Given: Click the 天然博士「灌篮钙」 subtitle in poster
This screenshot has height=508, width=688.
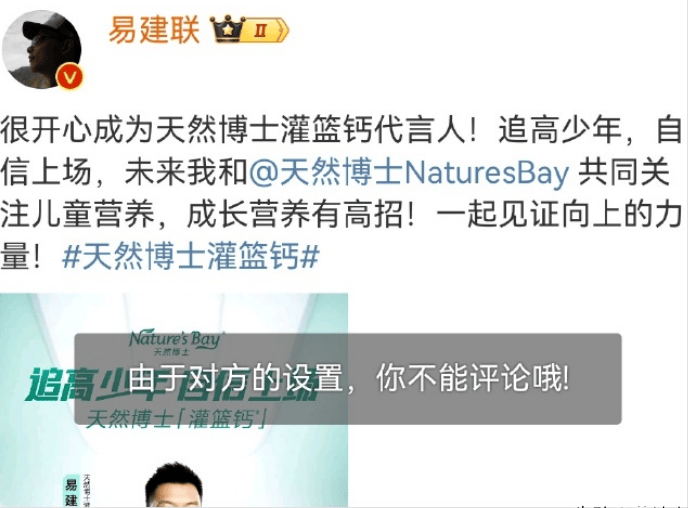Looking at the screenshot, I should (x=176, y=419).
